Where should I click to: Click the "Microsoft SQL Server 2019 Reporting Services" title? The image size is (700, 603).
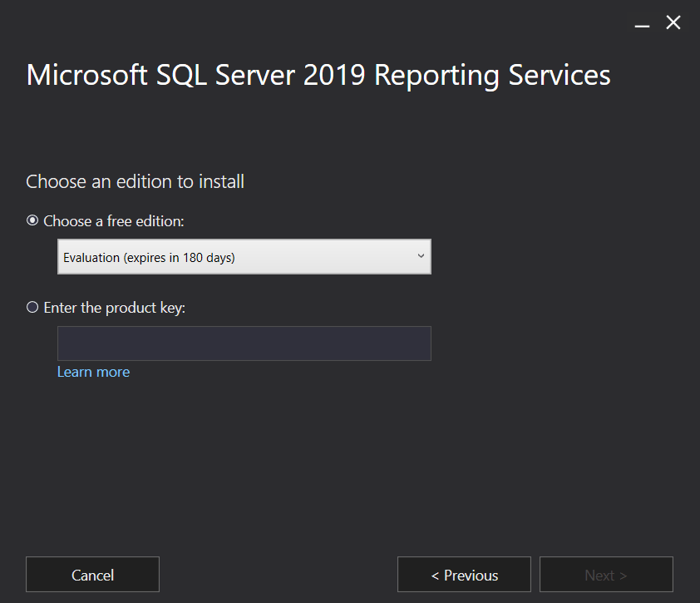(x=318, y=75)
